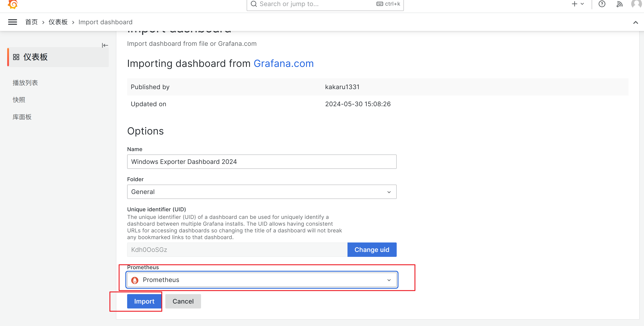Screen dimensions: 644x326
Task: Click the Import button
Action: coord(144,301)
